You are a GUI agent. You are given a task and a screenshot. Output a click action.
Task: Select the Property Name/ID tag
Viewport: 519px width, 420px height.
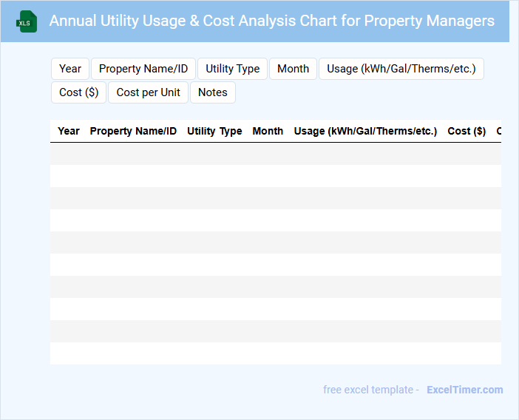143,69
